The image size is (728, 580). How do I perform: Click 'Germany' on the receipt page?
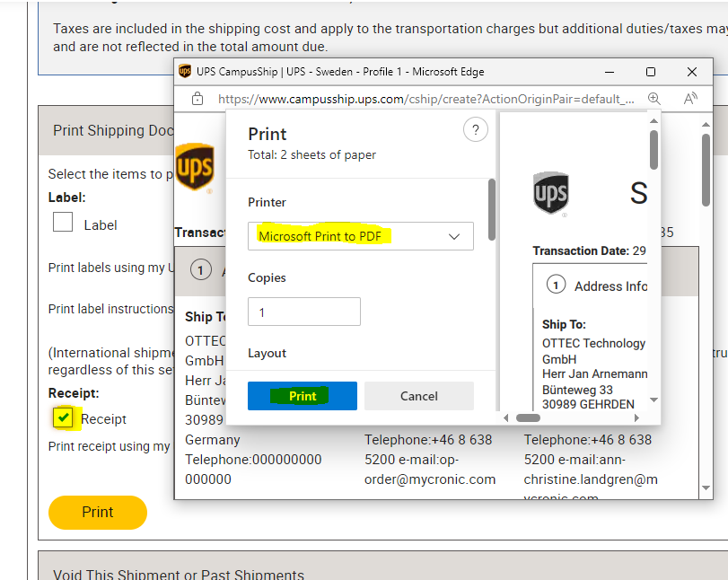[x=212, y=440]
